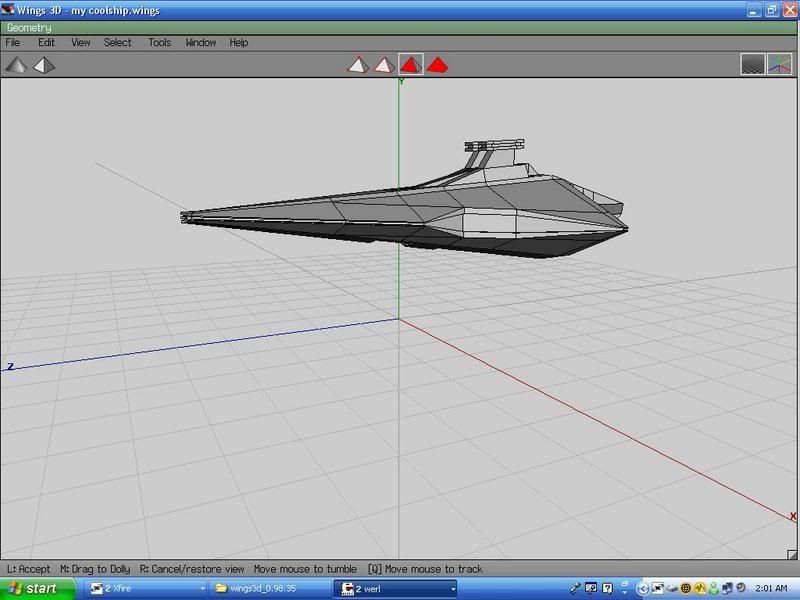Screen dimensions: 800x600
Task: Open the Xfire taskbar group
Action: click(147, 589)
